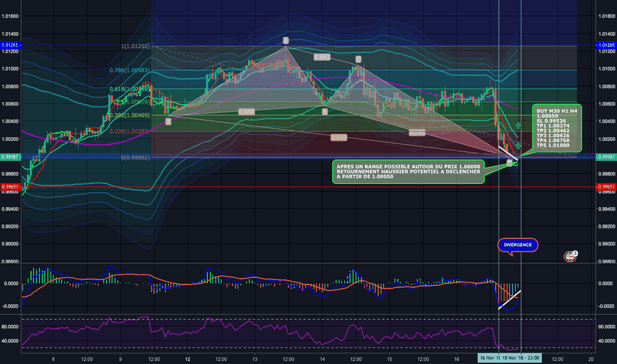
Task: Click Fibonacci level 0.236(1.00283) label
Action: (x=130, y=132)
